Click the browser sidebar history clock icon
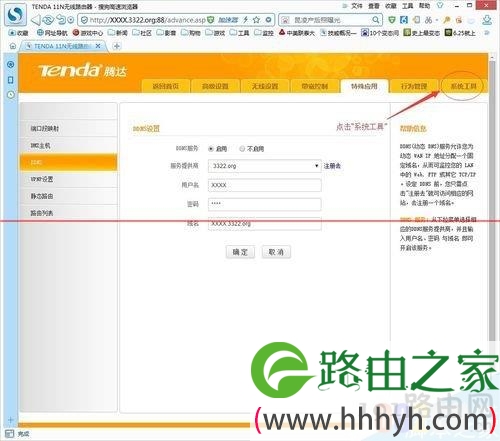Image resolution: width=500 pixels, height=441 pixels. [x=11, y=95]
